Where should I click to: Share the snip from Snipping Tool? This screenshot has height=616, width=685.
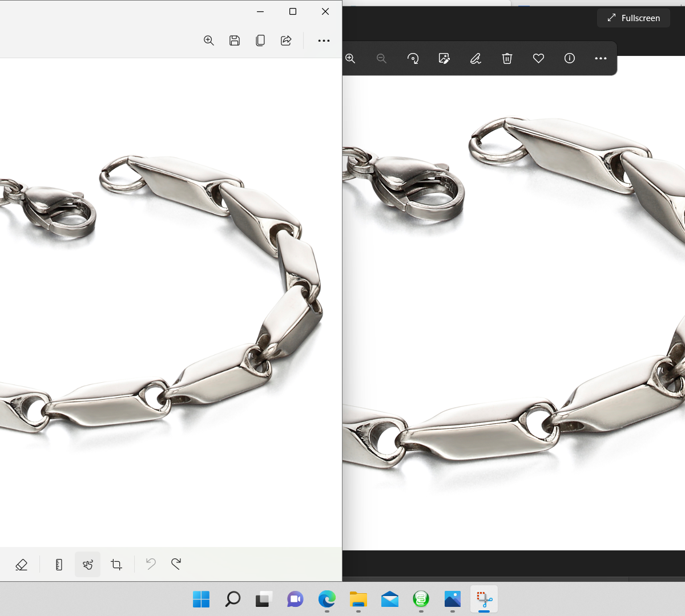[286, 40]
